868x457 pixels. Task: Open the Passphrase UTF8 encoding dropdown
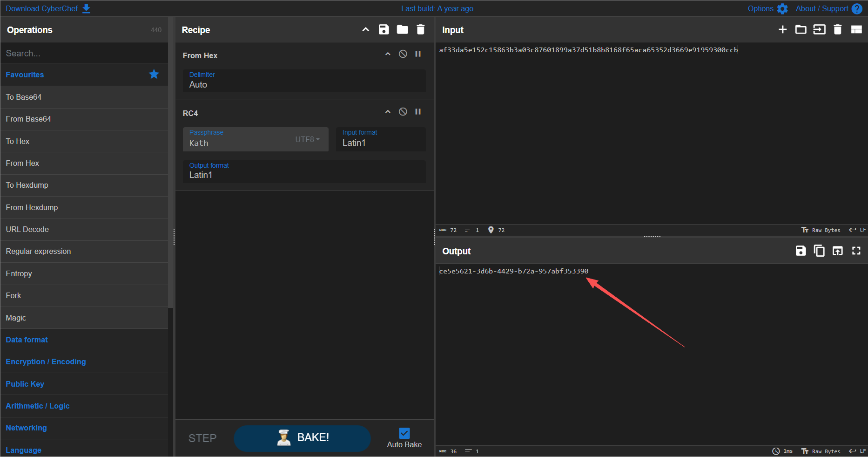tap(308, 139)
